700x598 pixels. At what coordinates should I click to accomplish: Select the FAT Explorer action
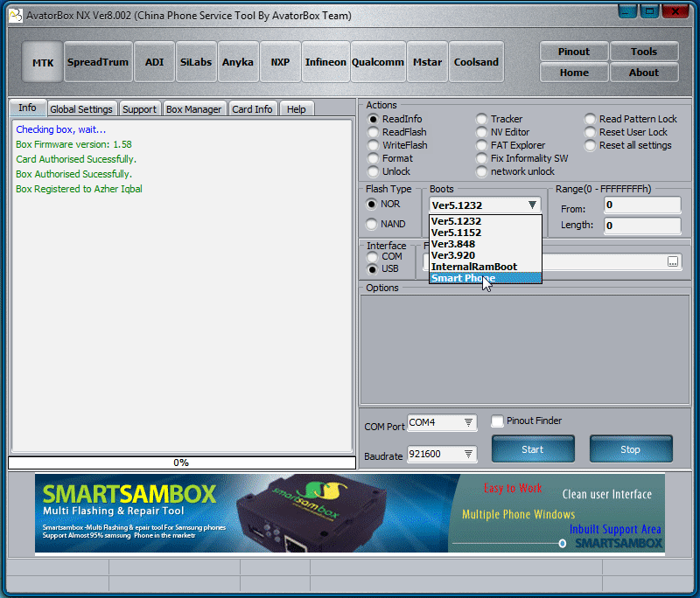pos(511,145)
